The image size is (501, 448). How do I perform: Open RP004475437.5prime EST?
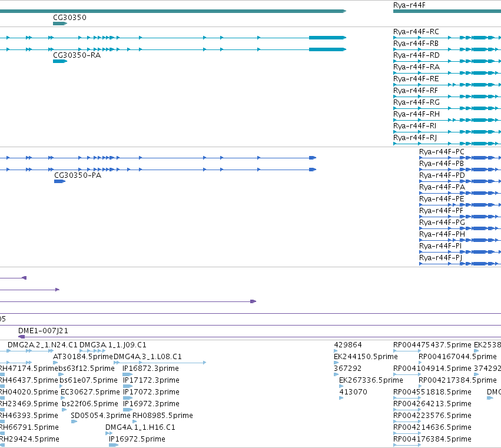[x=432, y=345]
